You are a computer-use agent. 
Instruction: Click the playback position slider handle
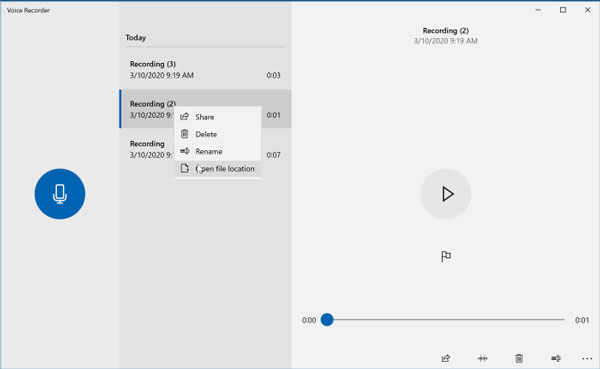coord(327,320)
